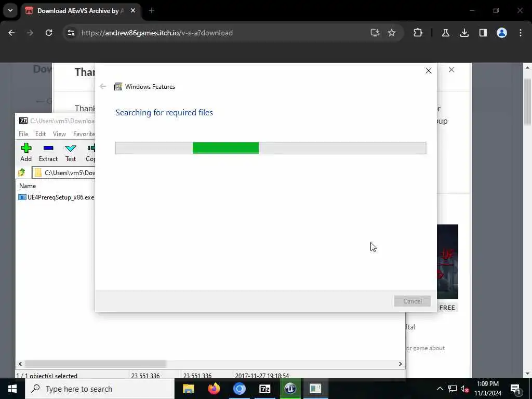The image size is (532, 399).
Task: Click the game thumbnail on the itch.io page
Action: coord(447,262)
